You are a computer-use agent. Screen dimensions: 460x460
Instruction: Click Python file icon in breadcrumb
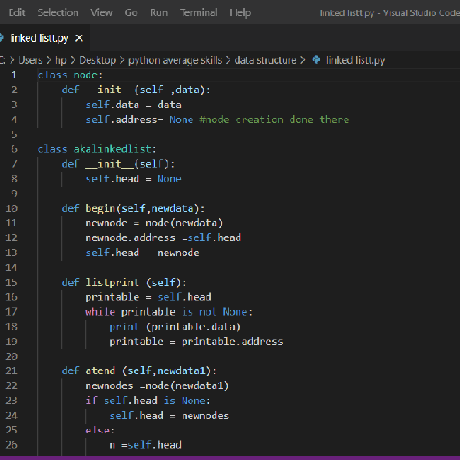pos(316,60)
